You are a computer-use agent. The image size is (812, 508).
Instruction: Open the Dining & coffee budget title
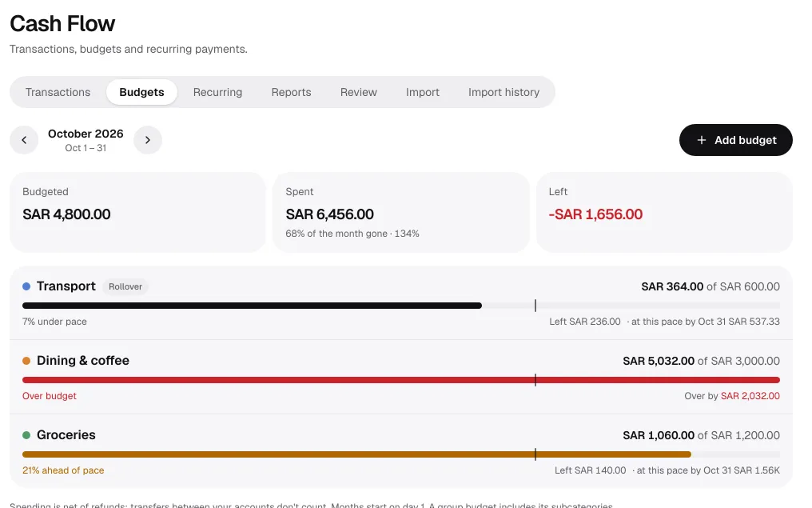point(83,361)
